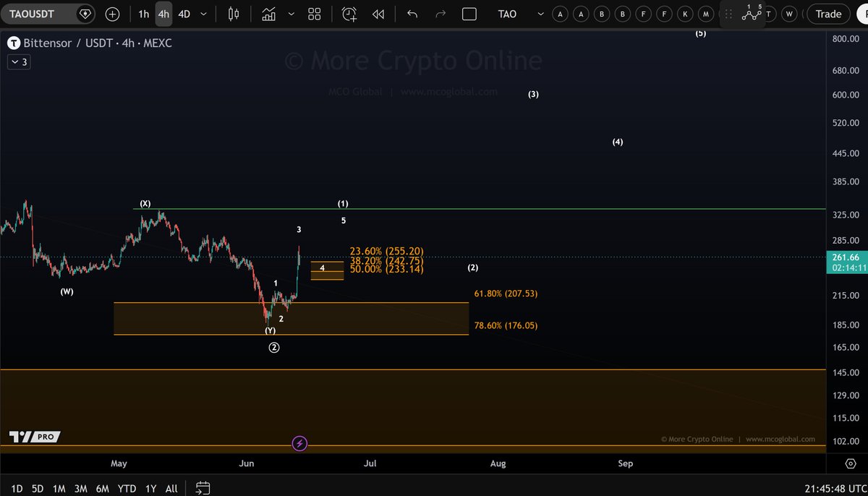This screenshot has height=496, width=868.
Task: Open the candlestick chart type selector
Action: click(233, 14)
